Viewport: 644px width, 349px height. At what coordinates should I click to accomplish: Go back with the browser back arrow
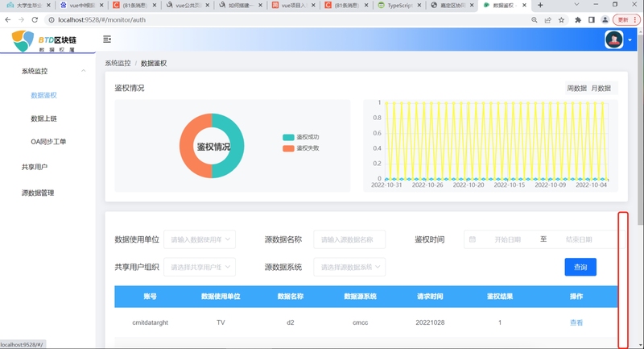coord(8,19)
